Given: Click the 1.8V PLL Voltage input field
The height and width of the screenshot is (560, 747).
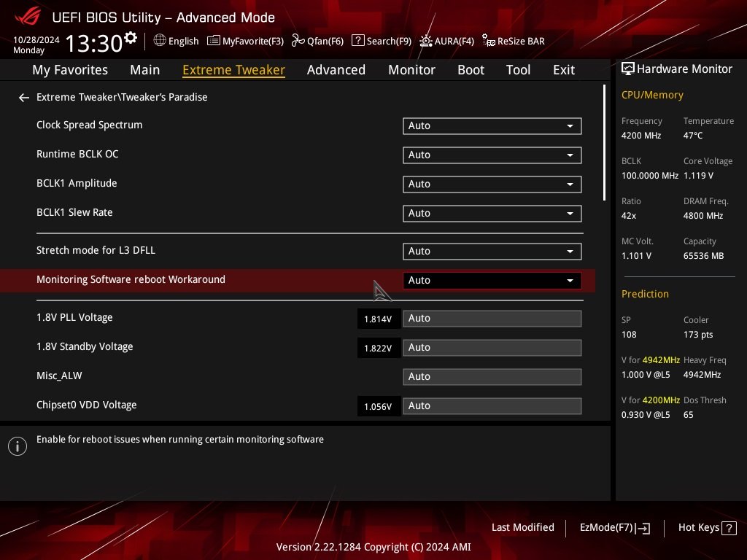Looking at the screenshot, I should 492,319.
